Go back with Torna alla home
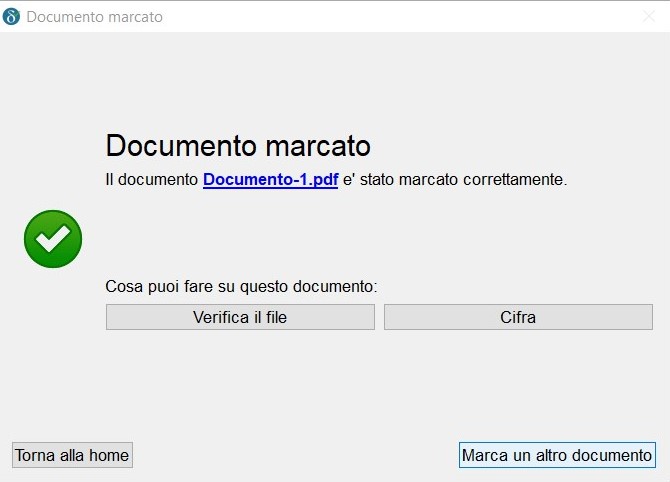The image size is (670, 482). coord(72,455)
